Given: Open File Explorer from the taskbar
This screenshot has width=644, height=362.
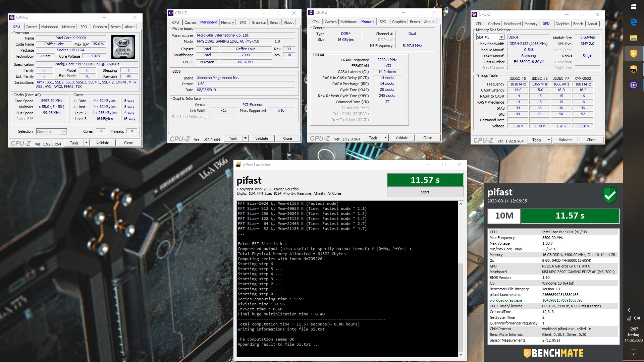Looking at the screenshot, I should pos(634,38).
